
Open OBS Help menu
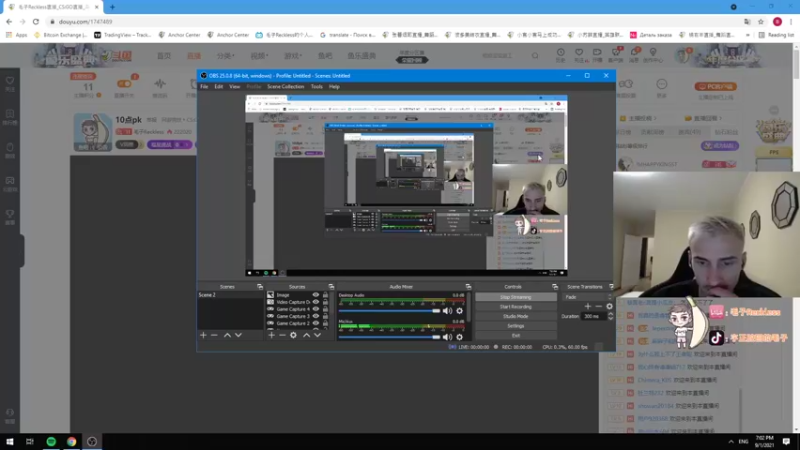pyautogui.click(x=334, y=87)
